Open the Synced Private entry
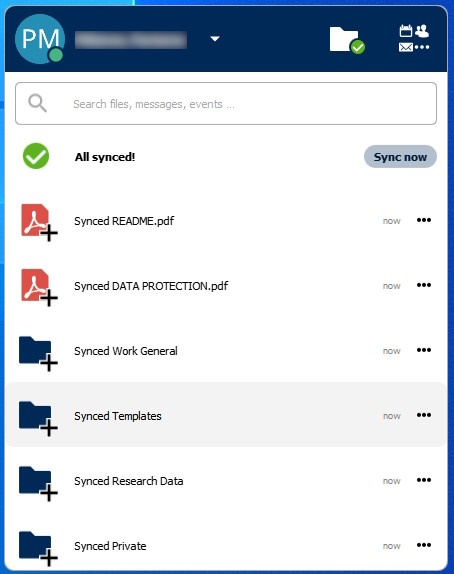This screenshot has width=454, height=574. (x=226, y=545)
